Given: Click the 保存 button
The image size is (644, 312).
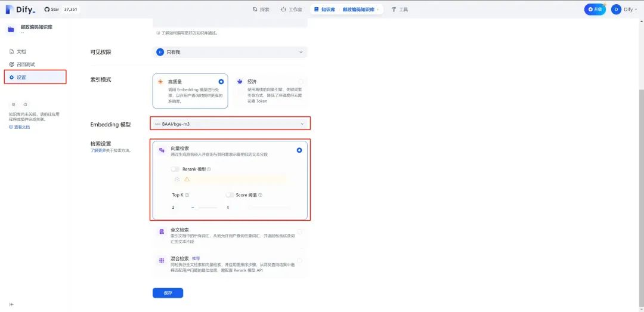Looking at the screenshot, I should point(168,293).
